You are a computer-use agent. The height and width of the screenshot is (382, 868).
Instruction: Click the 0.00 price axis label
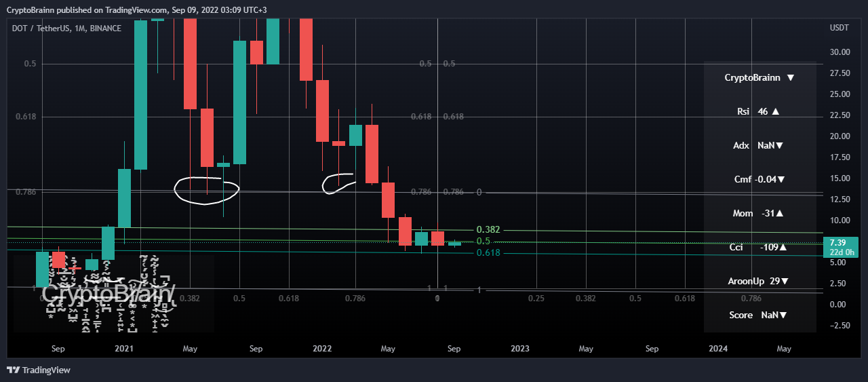[840, 304]
